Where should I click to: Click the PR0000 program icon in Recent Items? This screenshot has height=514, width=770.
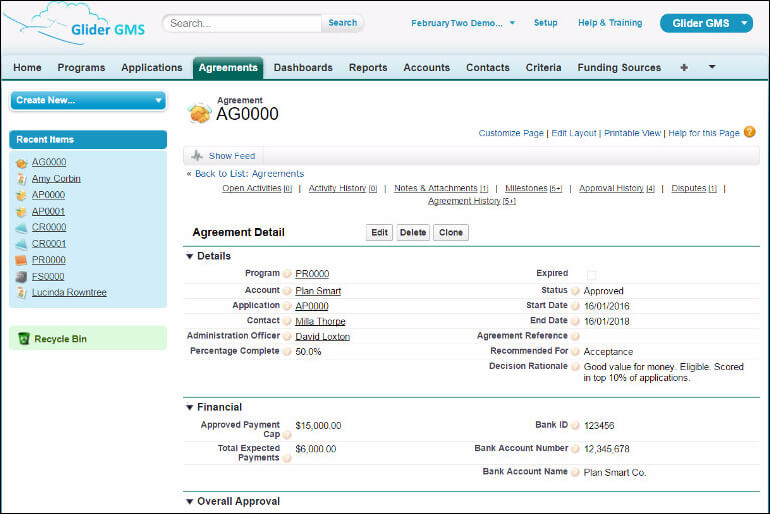(x=22, y=260)
